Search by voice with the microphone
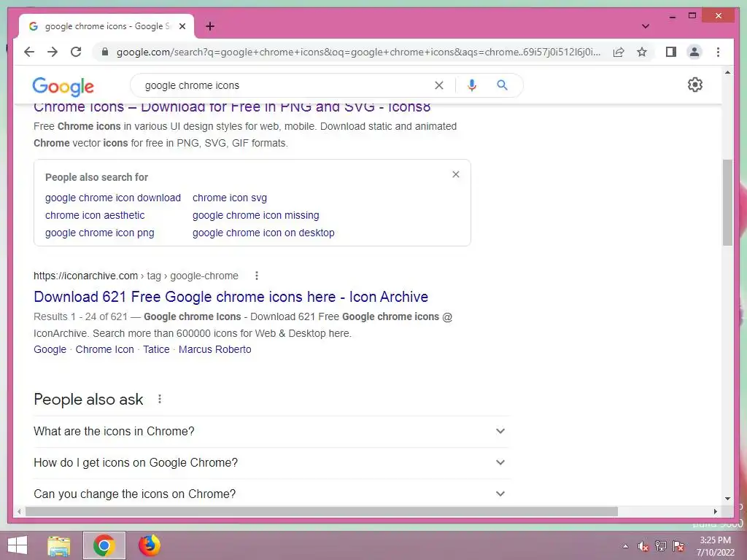 tap(472, 85)
